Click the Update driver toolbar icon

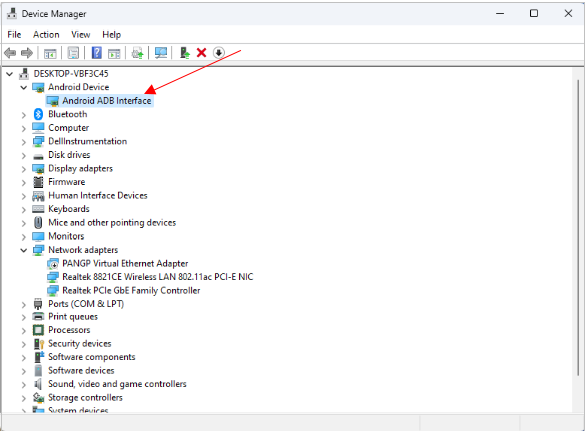tap(185, 53)
